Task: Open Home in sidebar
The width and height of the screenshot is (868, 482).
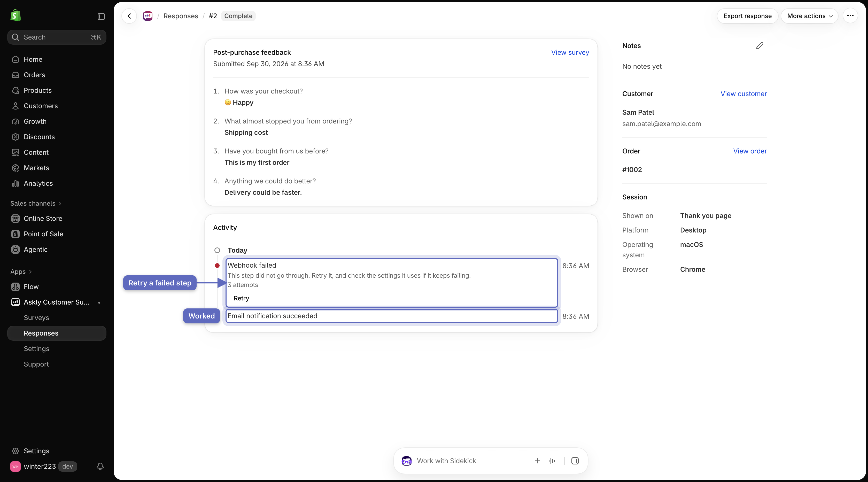Action: (x=57, y=59)
